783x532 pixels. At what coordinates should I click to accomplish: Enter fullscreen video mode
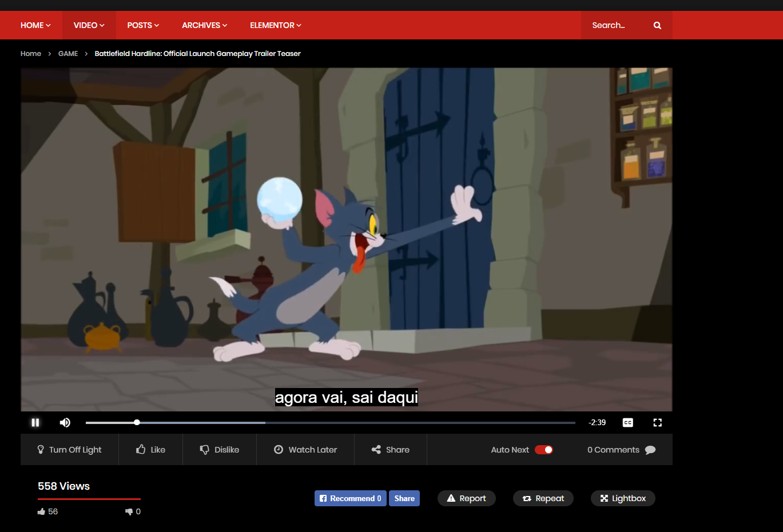(657, 422)
